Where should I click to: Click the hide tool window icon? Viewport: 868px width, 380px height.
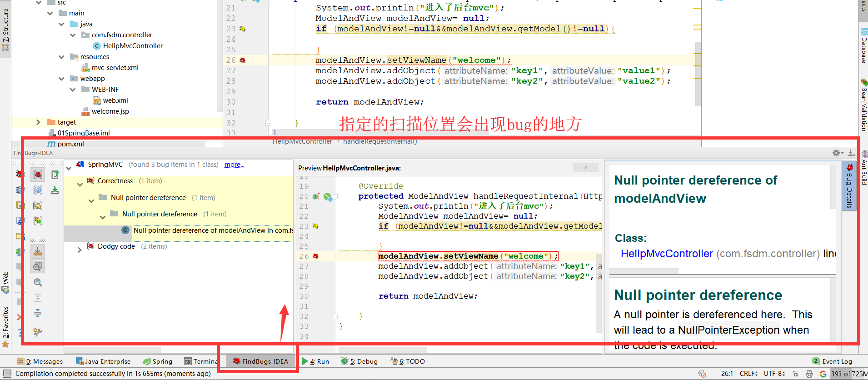pos(851,153)
